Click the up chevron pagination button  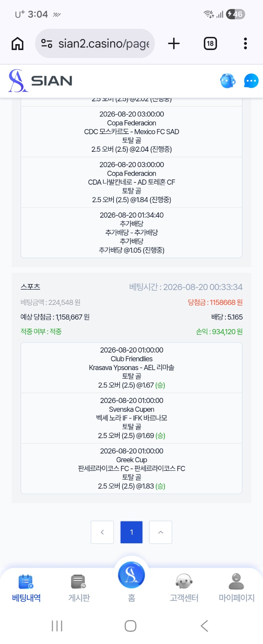pos(161,532)
